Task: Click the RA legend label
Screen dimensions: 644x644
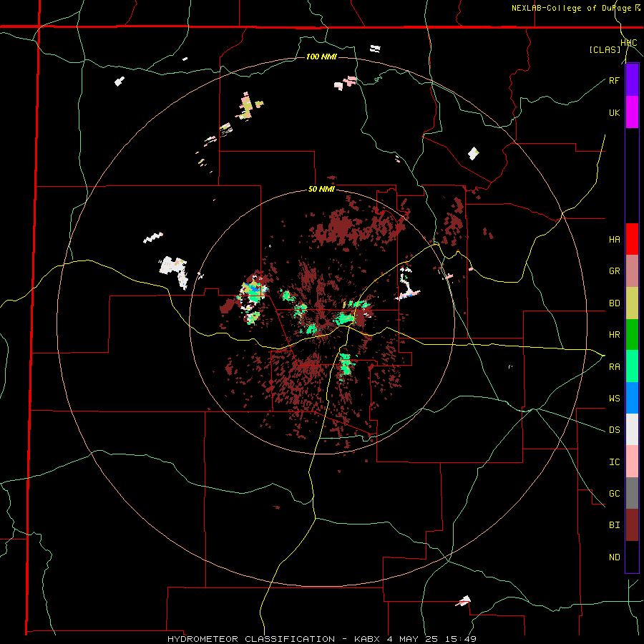Action: click(x=614, y=366)
